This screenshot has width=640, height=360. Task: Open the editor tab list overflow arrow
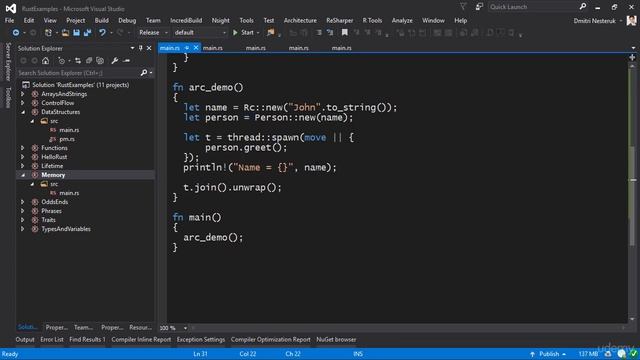click(x=633, y=48)
